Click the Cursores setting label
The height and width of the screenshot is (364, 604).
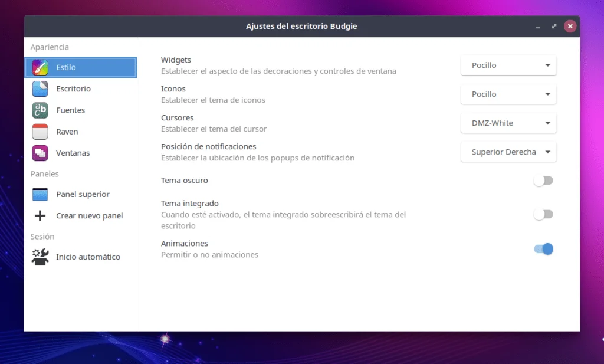click(177, 117)
